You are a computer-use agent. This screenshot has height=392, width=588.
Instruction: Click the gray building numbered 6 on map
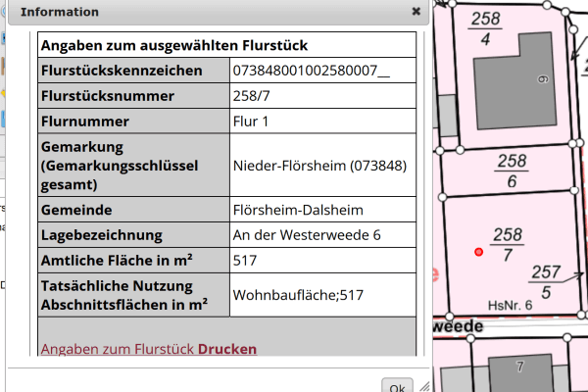pyautogui.click(x=515, y=82)
